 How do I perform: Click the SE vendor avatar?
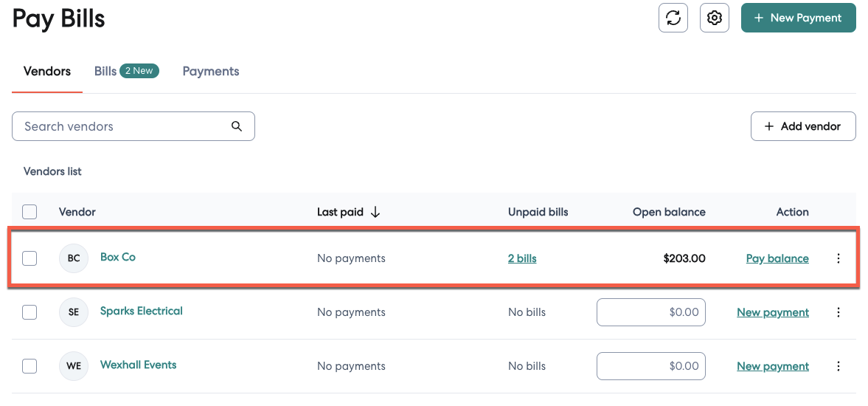[74, 312]
